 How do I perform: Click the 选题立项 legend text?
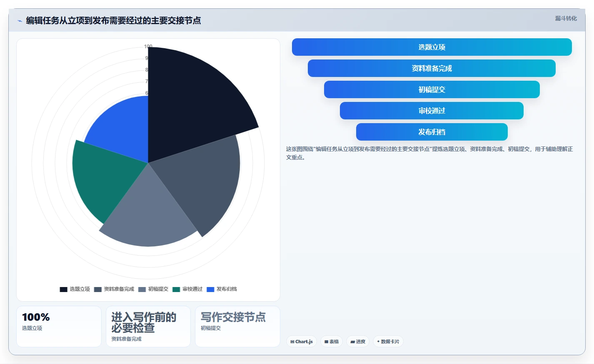tap(80, 289)
